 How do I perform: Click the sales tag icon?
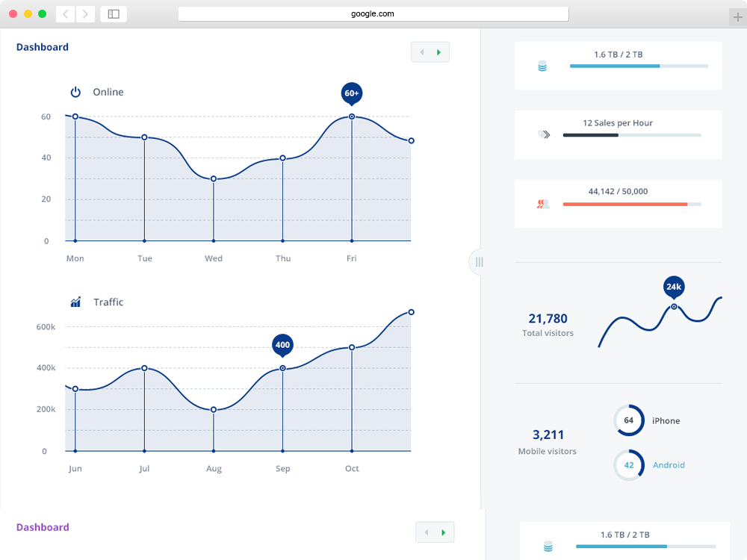[544, 134]
